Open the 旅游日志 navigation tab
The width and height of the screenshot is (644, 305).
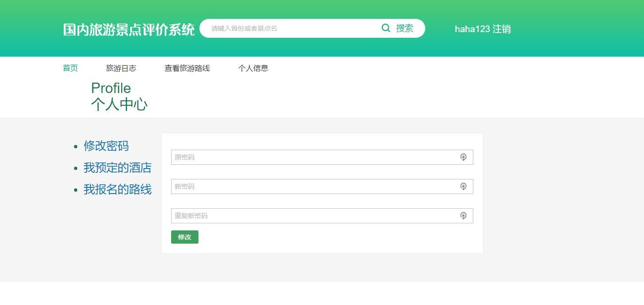click(121, 68)
